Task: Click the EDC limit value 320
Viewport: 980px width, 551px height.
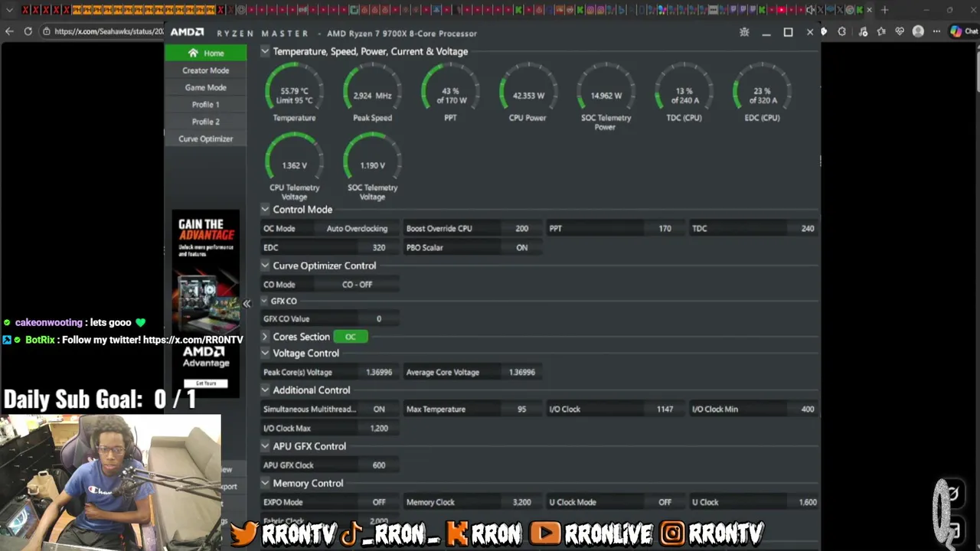Action: [x=379, y=248]
